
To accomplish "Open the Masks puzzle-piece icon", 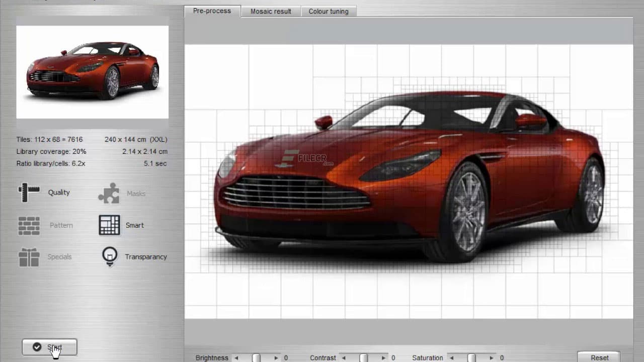I will pos(109,193).
